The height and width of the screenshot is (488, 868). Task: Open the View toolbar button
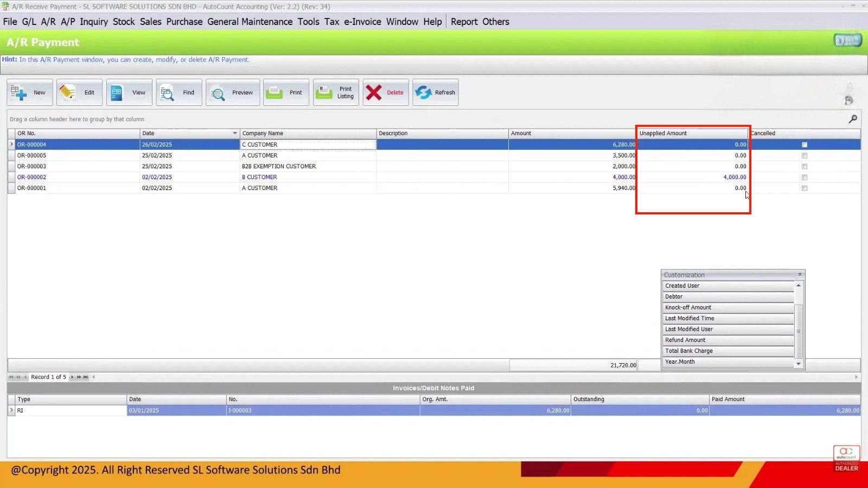pyautogui.click(x=129, y=92)
